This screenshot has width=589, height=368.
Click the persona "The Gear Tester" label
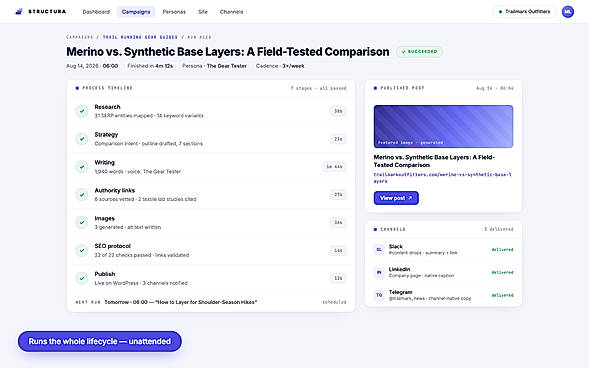(227, 66)
